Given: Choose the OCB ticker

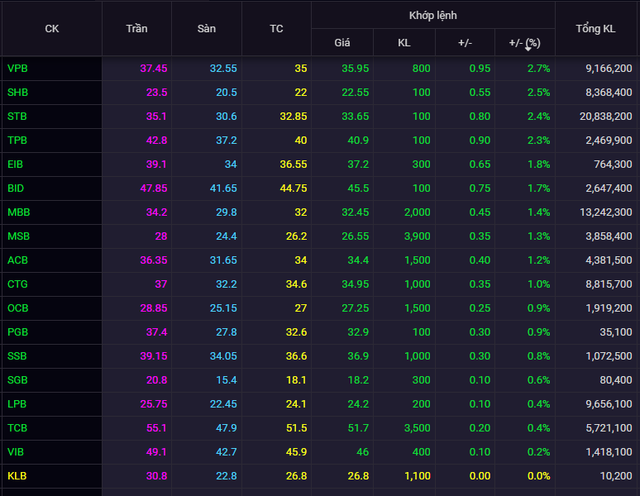Looking at the screenshot, I should click(18, 308).
